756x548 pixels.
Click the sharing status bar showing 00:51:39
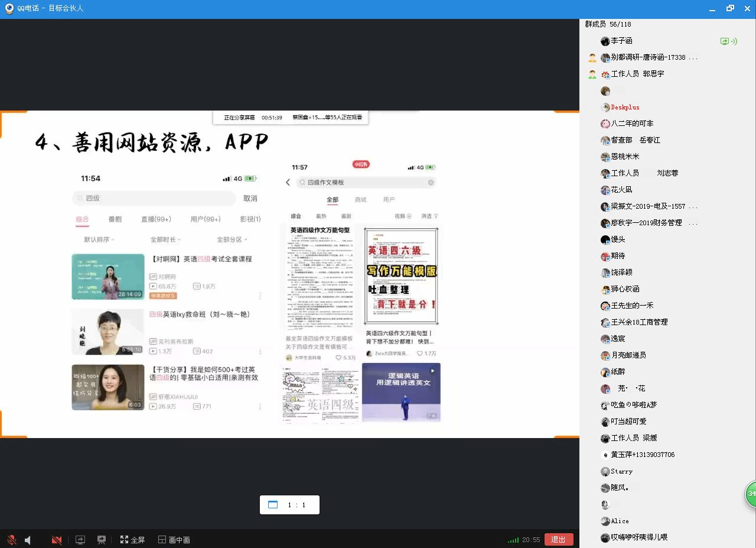point(291,118)
